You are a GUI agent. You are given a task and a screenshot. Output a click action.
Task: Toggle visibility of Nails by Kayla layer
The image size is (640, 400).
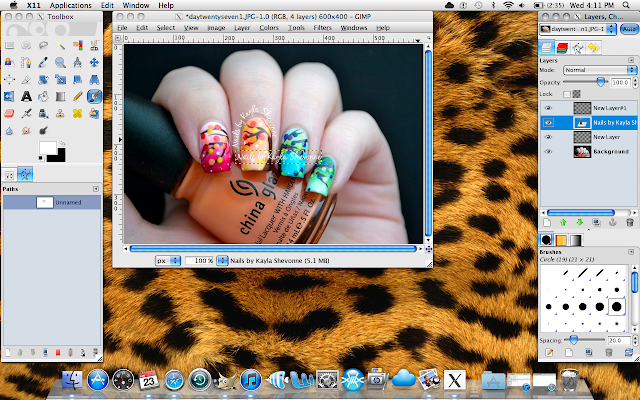[548, 122]
